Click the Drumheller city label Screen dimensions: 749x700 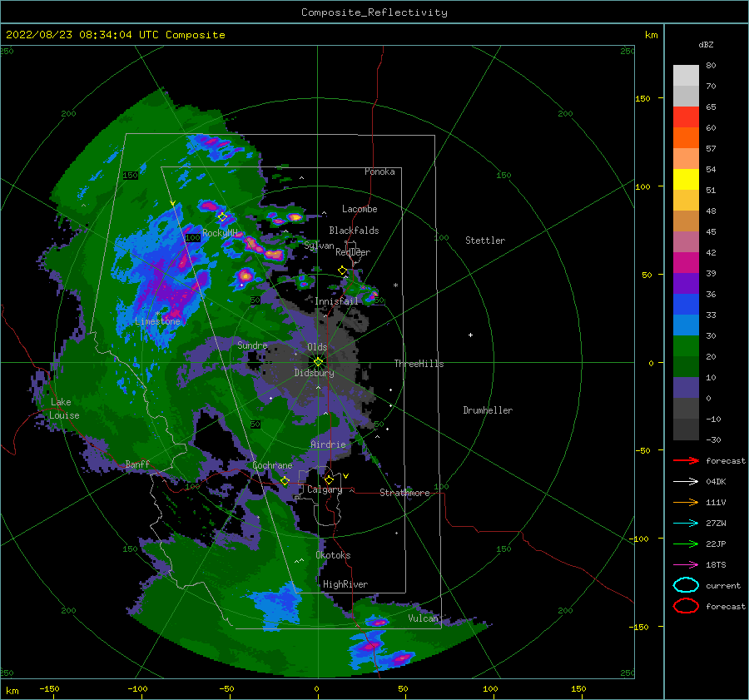tap(488, 410)
